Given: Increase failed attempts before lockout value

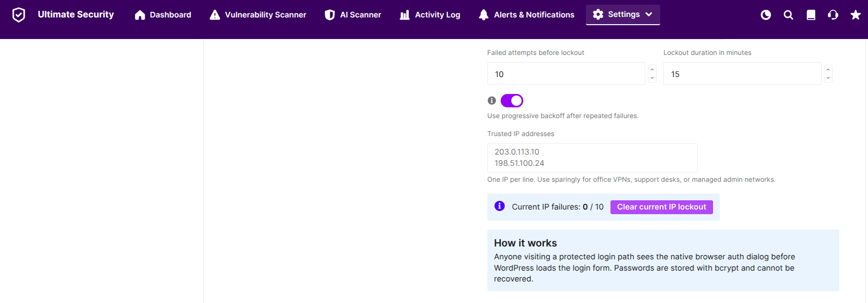Looking at the screenshot, I should coord(652,69).
